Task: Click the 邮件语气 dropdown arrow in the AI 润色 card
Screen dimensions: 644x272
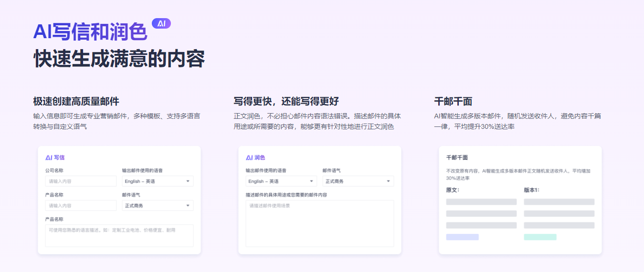Action: (388, 181)
